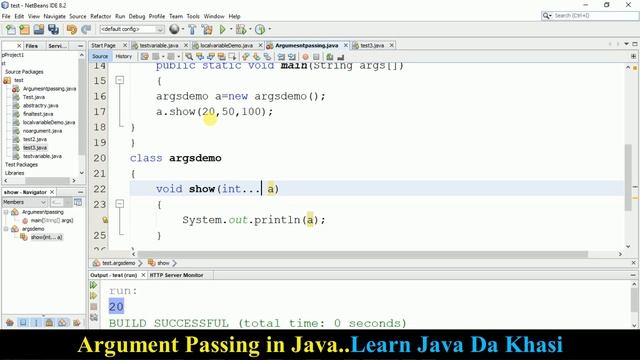Switch to testvariable.java tab
The width and height of the screenshot is (640, 360).
click(159, 45)
